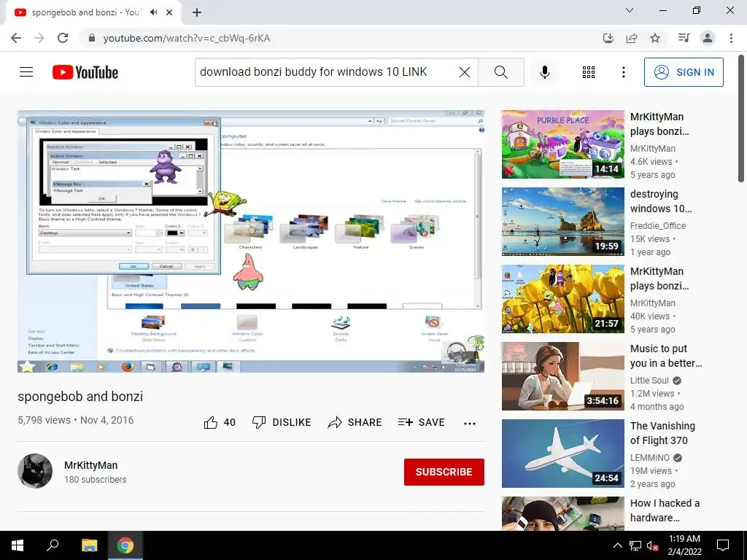The width and height of the screenshot is (747, 560).
Task: SAVE the video to a playlist
Action: click(x=421, y=422)
